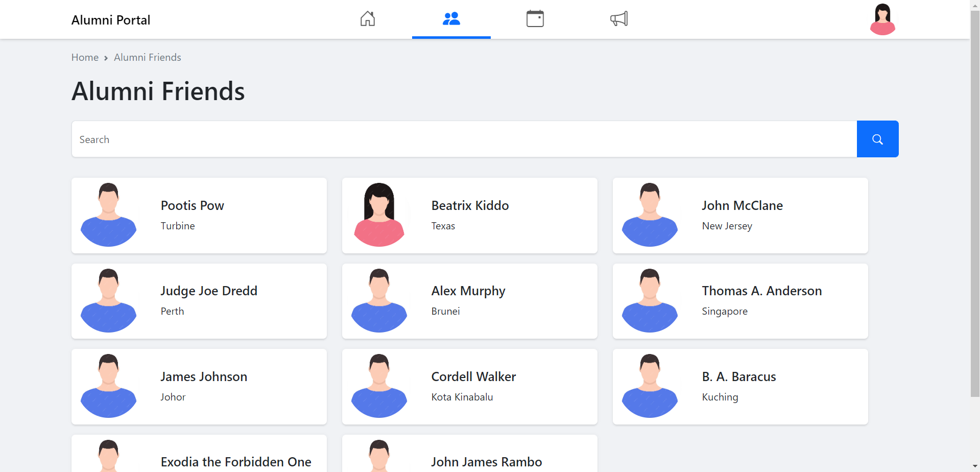
Task: Click the location text New Jersey
Action: tap(727, 226)
